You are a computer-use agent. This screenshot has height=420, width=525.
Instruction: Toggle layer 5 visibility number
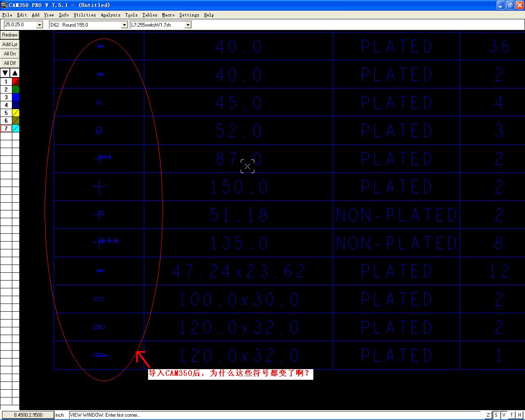pyautogui.click(x=6, y=113)
